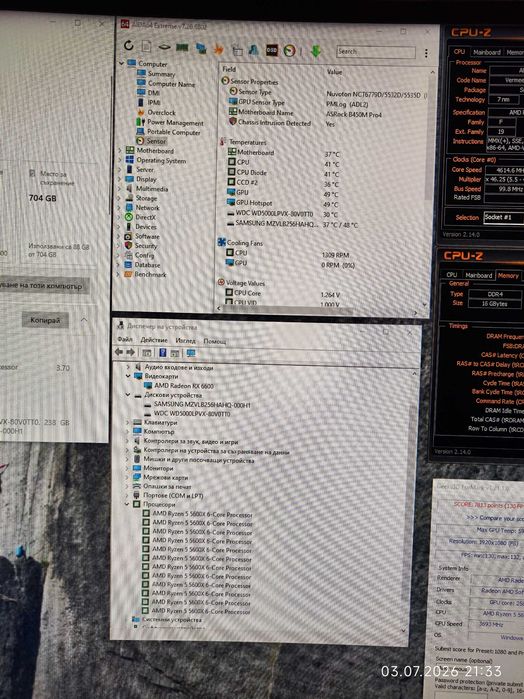This screenshot has height=699, width=524.
Task: Toggle the console tree icon in Device Manager toolbar
Action: point(147,353)
